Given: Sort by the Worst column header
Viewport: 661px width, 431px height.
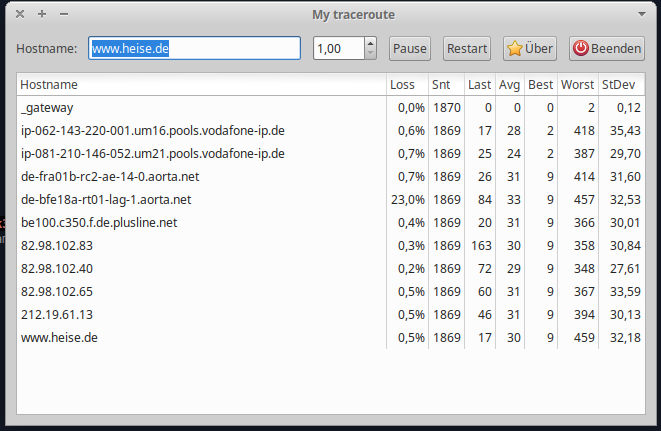Looking at the screenshot, I should tap(578, 85).
